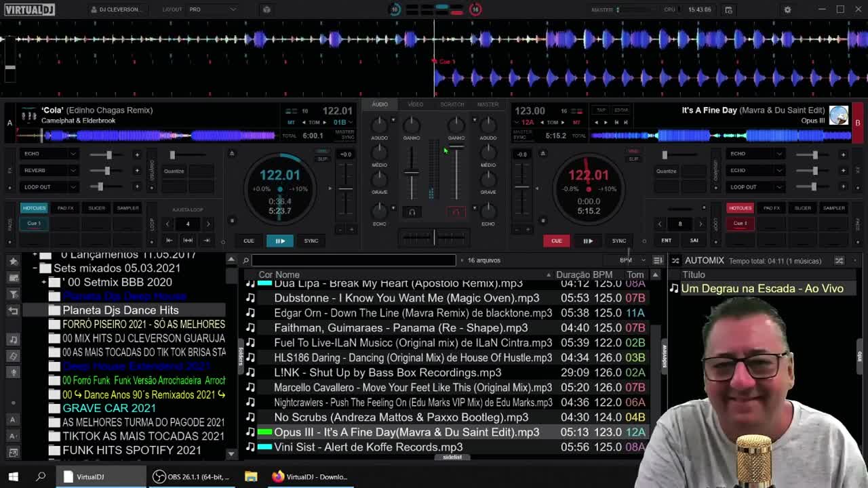Click the eject icon on deck B
Image resolution: width=868 pixels, height=488 pixels.
click(x=542, y=154)
